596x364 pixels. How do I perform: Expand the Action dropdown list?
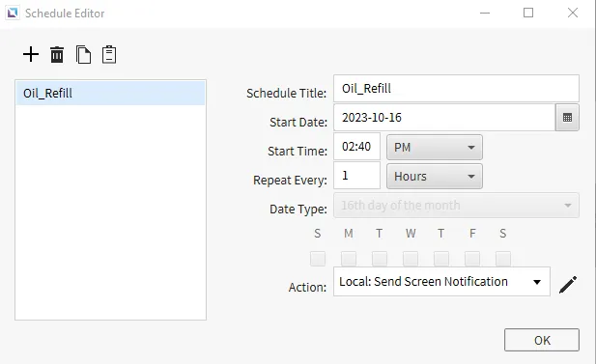441,282
